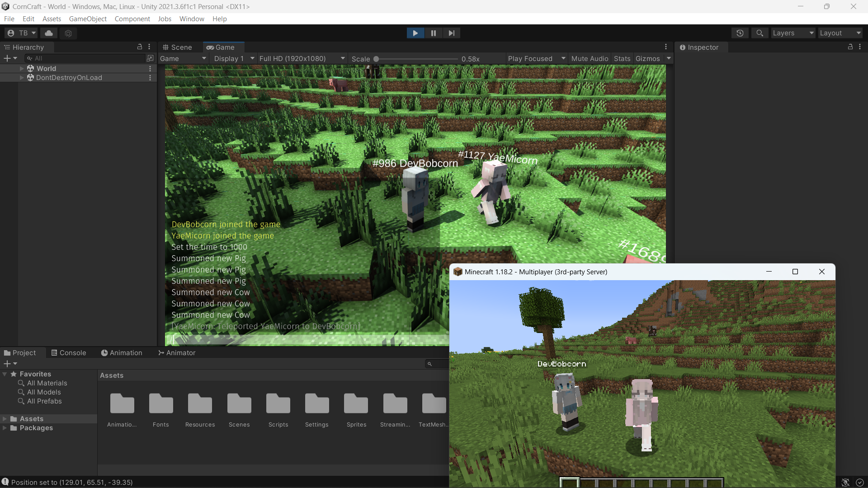Toggle the Stats overlay
The image size is (868, 488).
pos(622,58)
